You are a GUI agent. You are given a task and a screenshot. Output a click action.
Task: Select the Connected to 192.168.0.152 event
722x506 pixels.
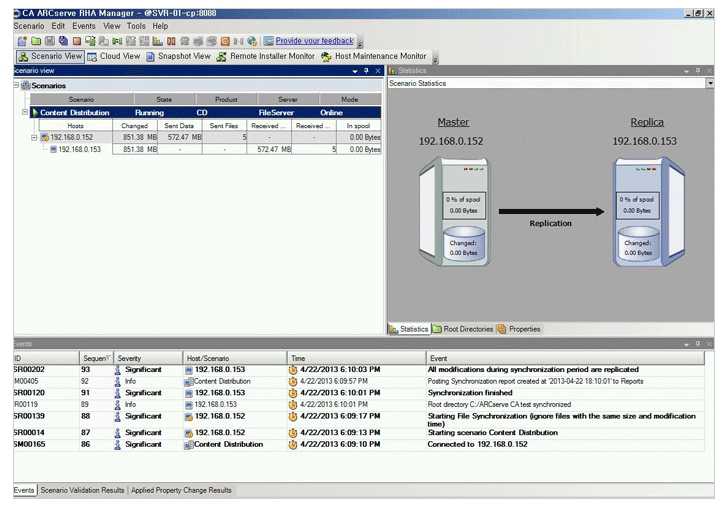pyautogui.click(x=359, y=445)
